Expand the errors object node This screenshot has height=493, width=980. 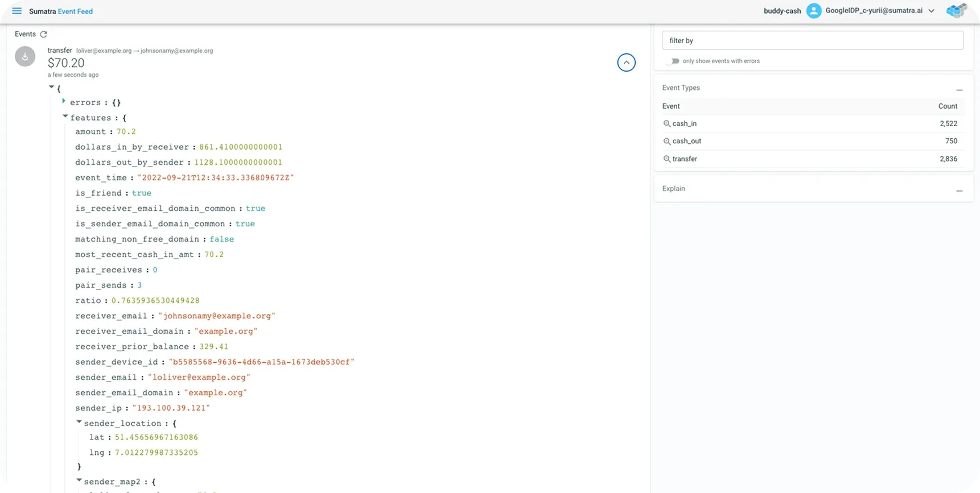tap(64, 101)
